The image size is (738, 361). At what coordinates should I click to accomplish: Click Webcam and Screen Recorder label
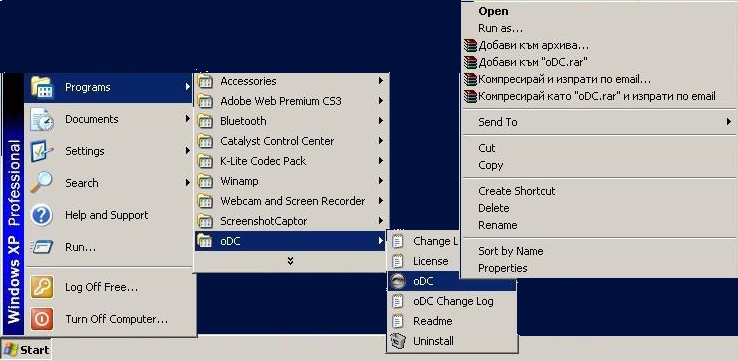click(293, 201)
